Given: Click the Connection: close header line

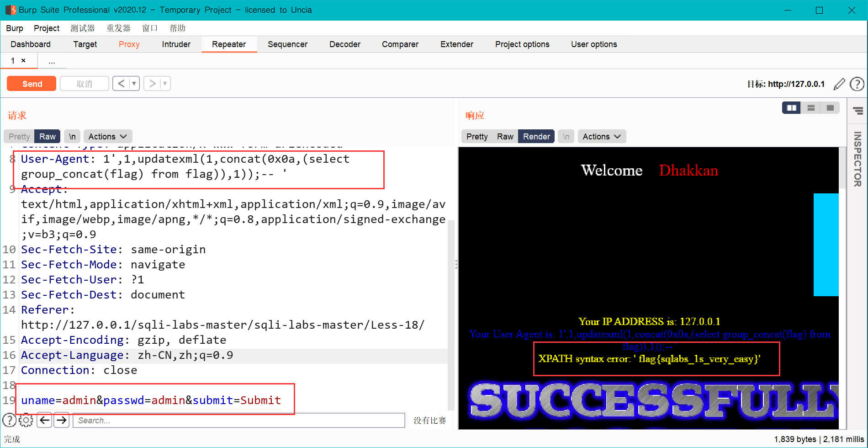Looking at the screenshot, I should click(79, 370).
